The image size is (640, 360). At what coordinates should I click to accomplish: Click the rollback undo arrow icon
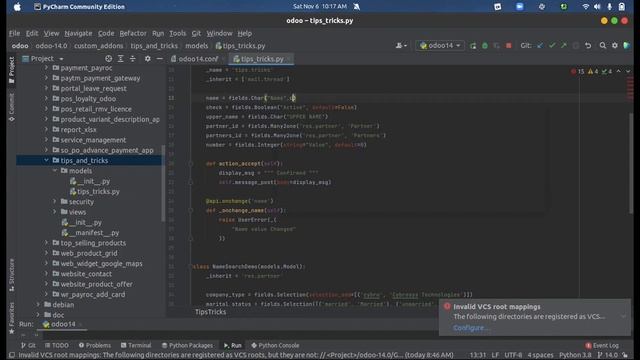tap(588, 46)
